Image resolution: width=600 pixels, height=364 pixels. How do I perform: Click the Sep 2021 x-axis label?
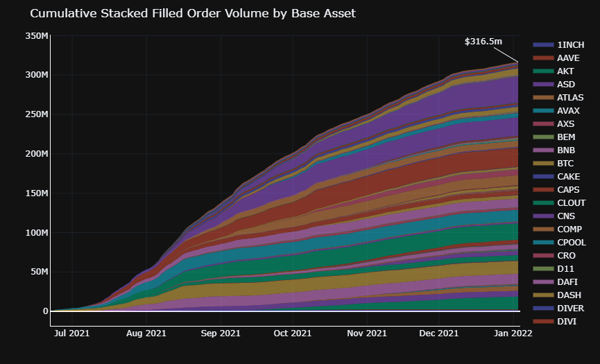click(x=221, y=333)
